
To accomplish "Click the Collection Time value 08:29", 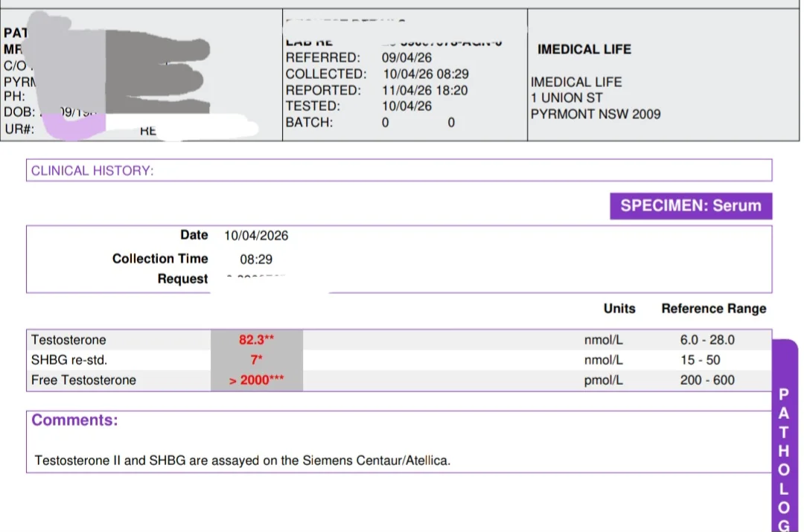I will click(x=255, y=260).
